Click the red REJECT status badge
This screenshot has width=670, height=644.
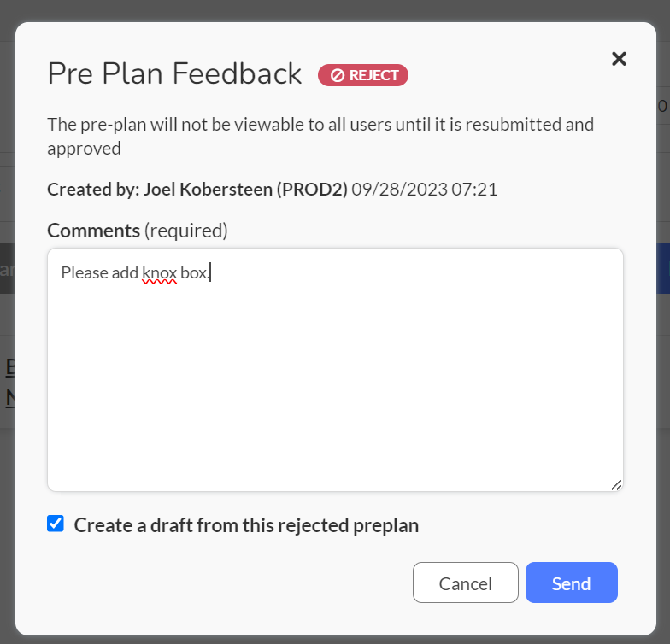(362, 75)
